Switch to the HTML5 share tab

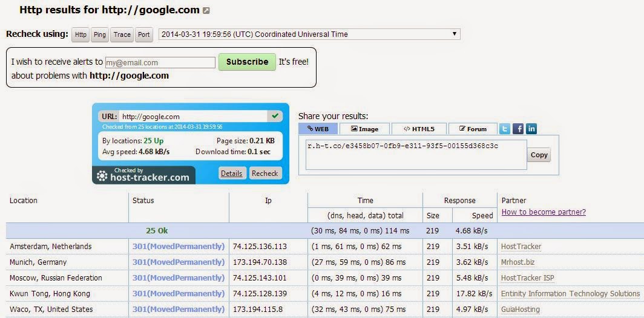pos(419,128)
